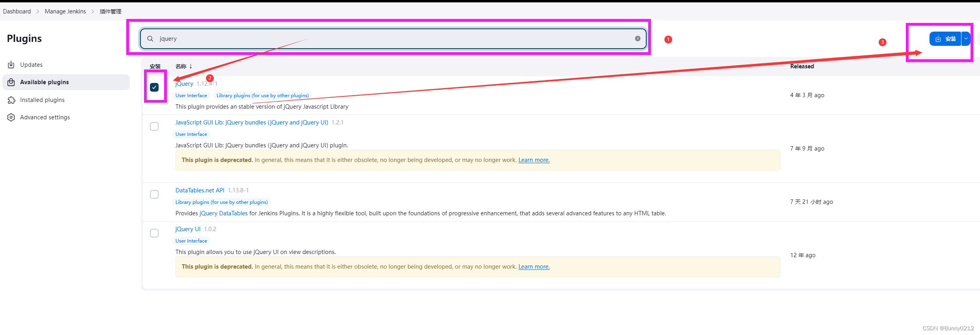Click the Released column header
980x335 pixels.
click(802, 66)
